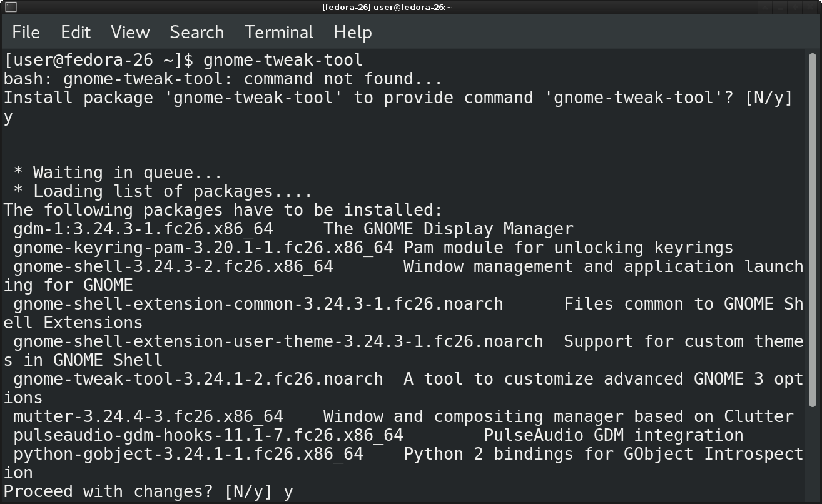Click 'The GNOME Display Manager' description
822x504 pixels.
click(449, 229)
